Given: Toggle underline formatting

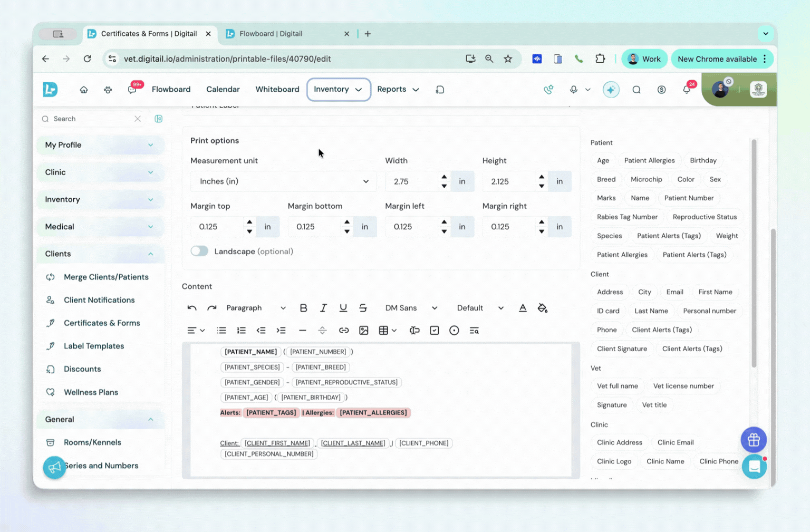Looking at the screenshot, I should (343, 308).
